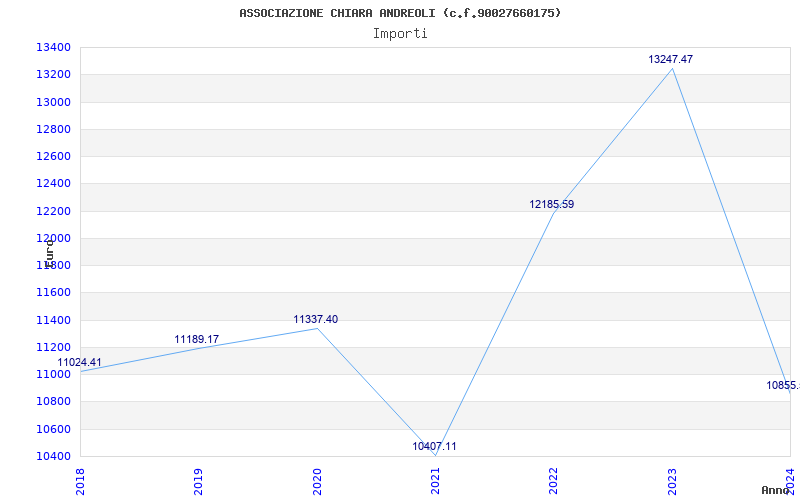This screenshot has width=800, height=500.
Task: Select the data label 11337.40
Action: coord(315,319)
